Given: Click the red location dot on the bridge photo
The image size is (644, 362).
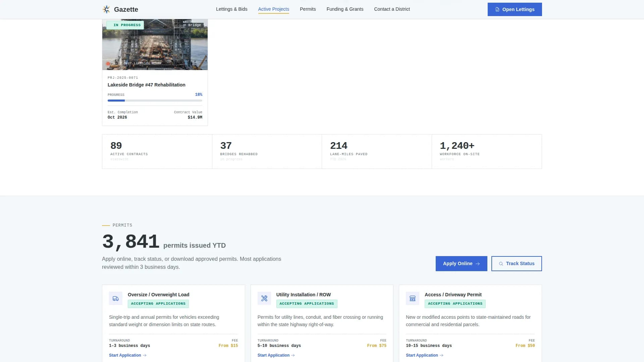Looking at the screenshot, I should (x=108, y=63).
